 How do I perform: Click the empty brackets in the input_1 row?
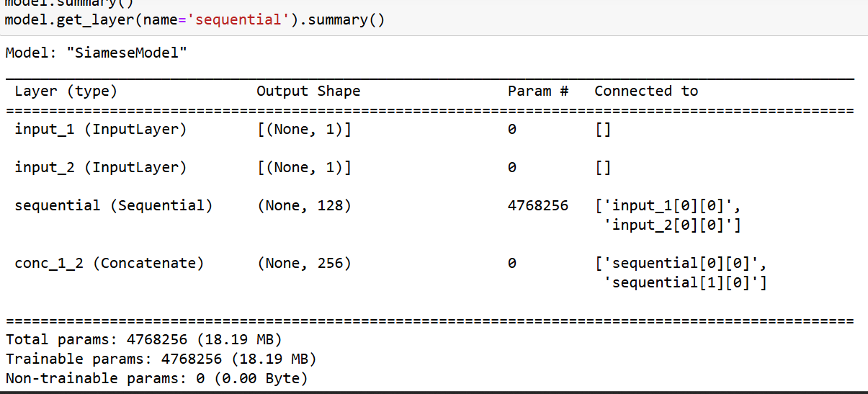click(603, 130)
